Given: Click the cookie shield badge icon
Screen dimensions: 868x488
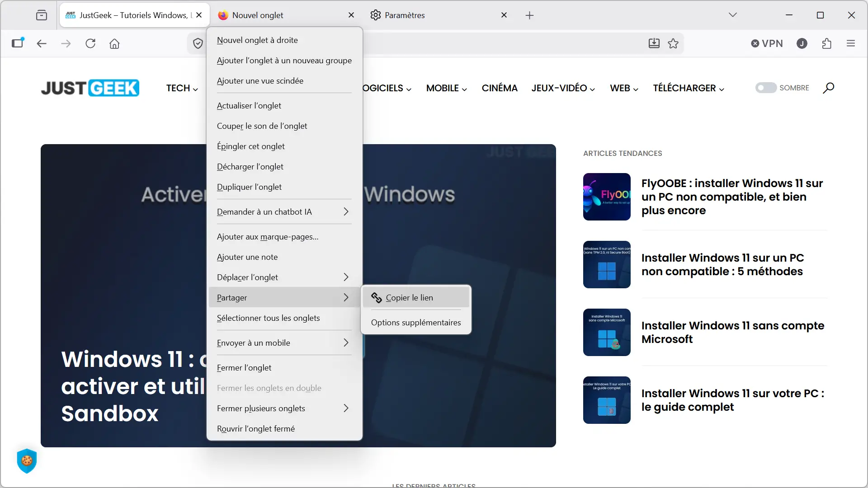Looking at the screenshot, I should [x=27, y=461].
